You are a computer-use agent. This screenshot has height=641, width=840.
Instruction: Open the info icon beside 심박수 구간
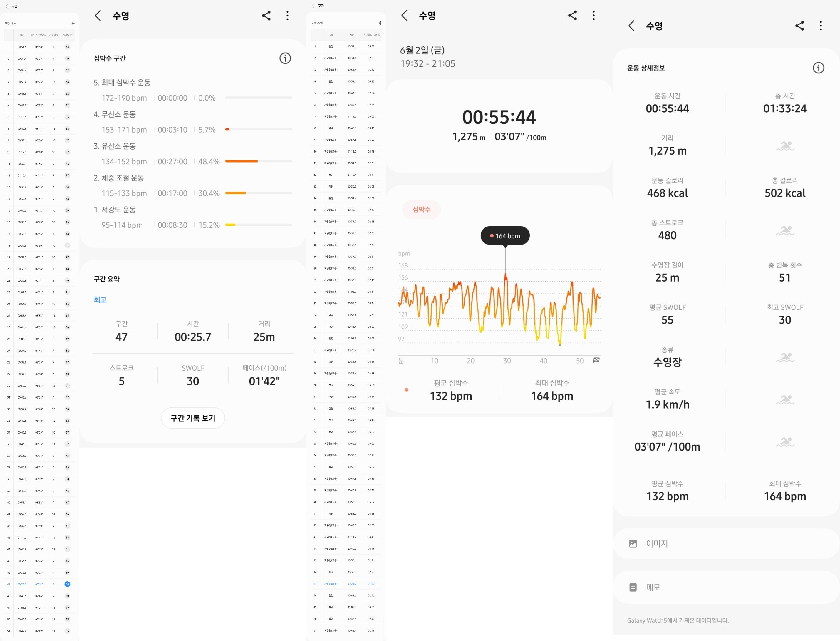click(285, 58)
